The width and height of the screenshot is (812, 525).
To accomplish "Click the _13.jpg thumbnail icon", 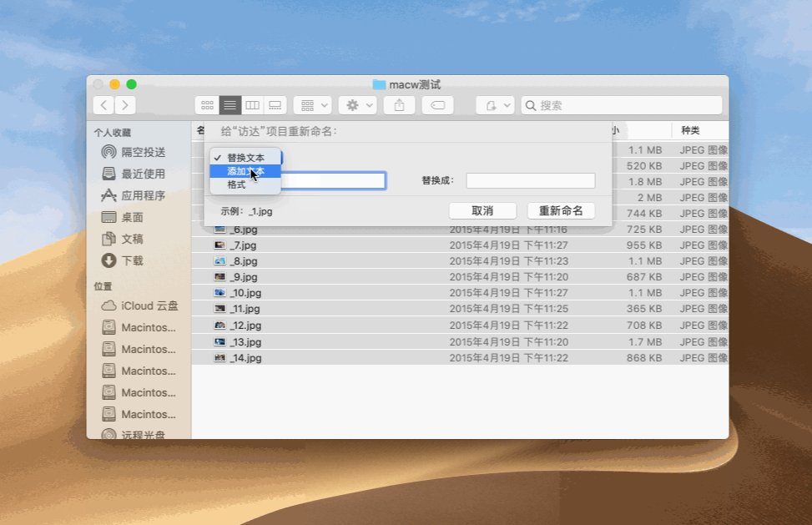I will [220, 341].
